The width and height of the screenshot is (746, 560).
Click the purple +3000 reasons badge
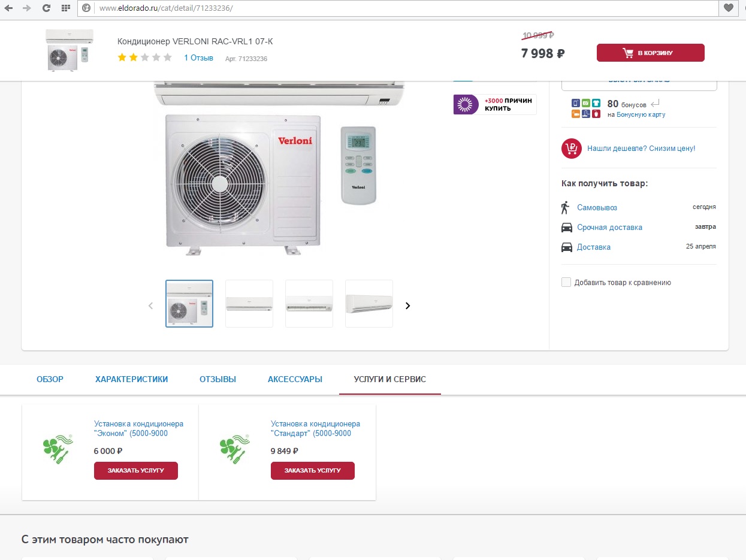[x=495, y=104]
